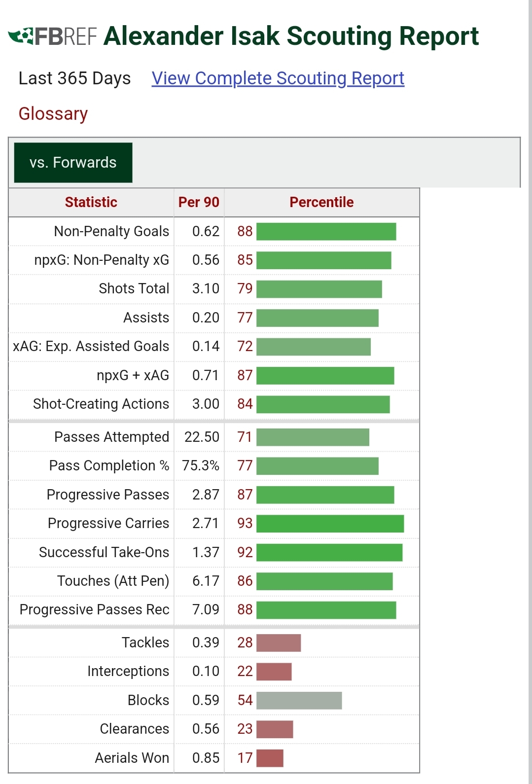The height and width of the screenshot is (784, 532).
Task: Click the Pass Completion % value 75.3%
Action: tap(201, 465)
